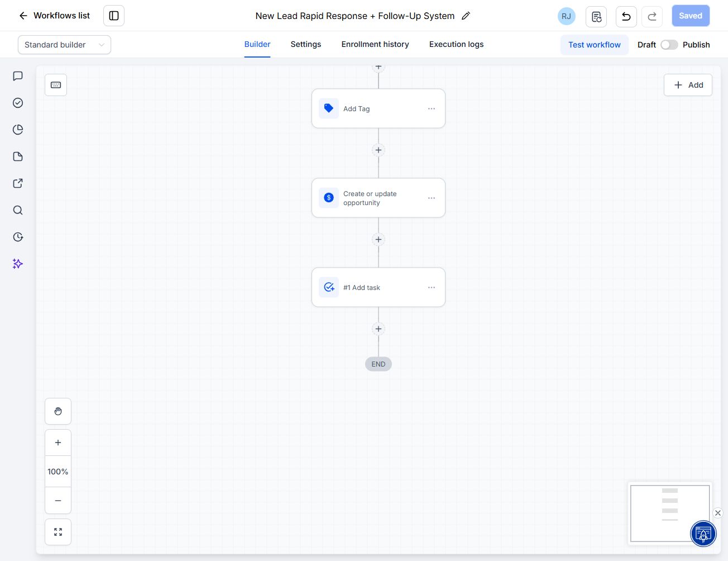This screenshot has height=561, width=728.
Task: Close the floating rocket helper widget
Action: (718, 513)
